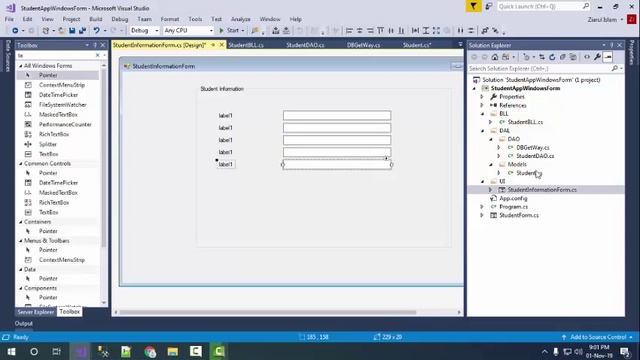This screenshot has height=360, width=640.
Task: Open the Windows notification center icon
Action: tap(624, 351)
